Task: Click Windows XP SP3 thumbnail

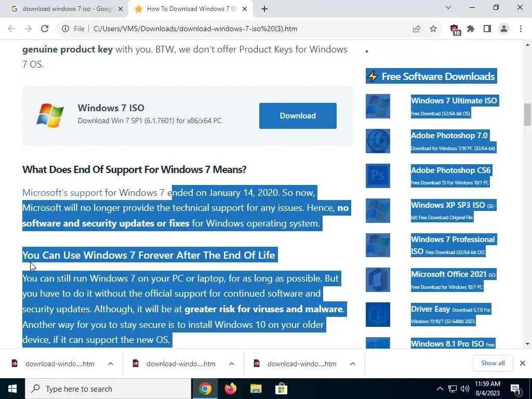Action: pyautogui.click(x=378, y=210)
